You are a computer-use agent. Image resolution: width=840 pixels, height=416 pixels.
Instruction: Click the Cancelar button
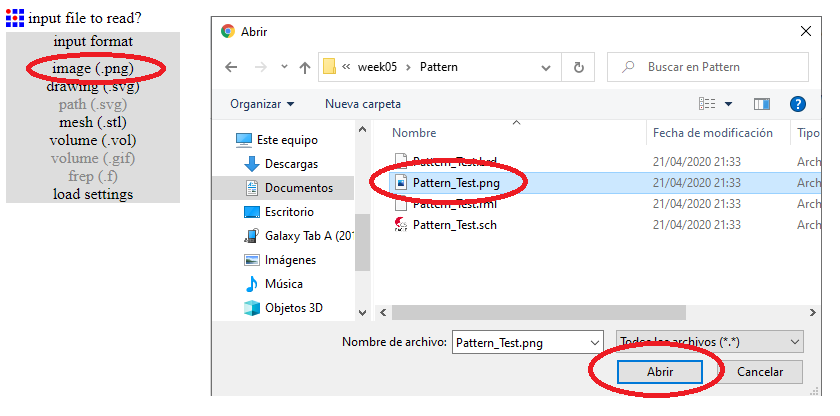tap(760, 372)
